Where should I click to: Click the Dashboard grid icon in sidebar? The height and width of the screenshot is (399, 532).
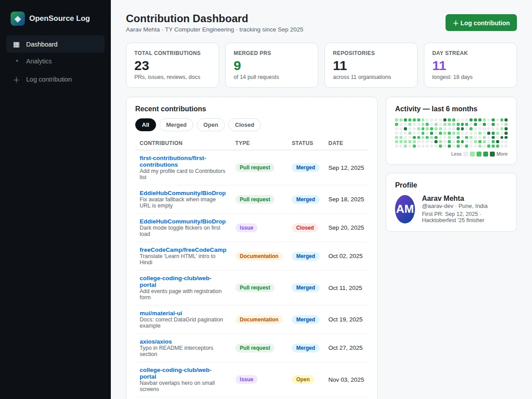pyautogui.click(x=16, y=44)
